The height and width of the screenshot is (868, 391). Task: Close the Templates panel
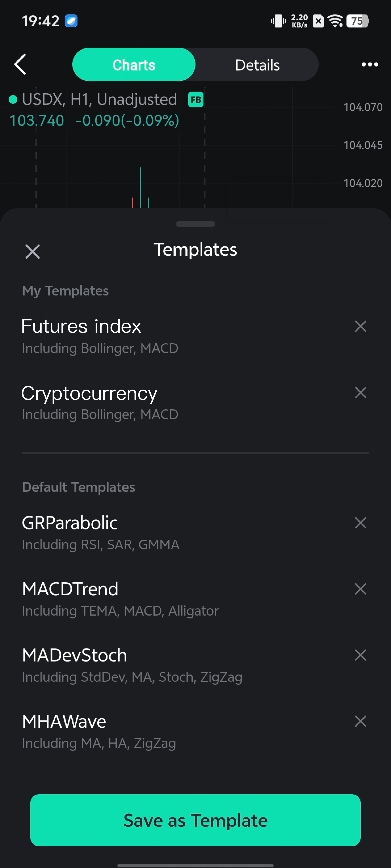pos(33,251)
